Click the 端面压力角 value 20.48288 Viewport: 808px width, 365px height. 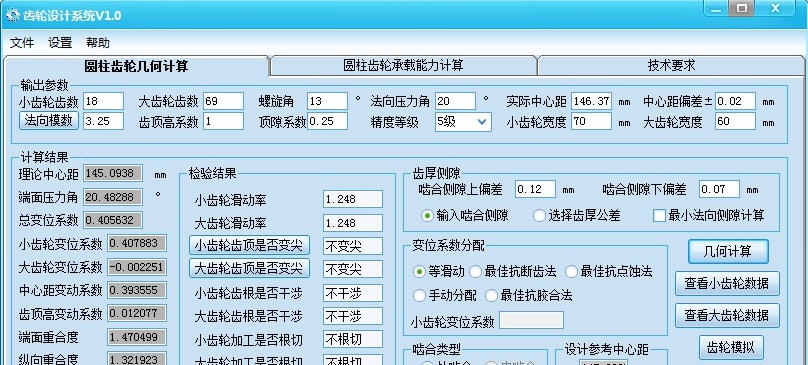[112, 197]
